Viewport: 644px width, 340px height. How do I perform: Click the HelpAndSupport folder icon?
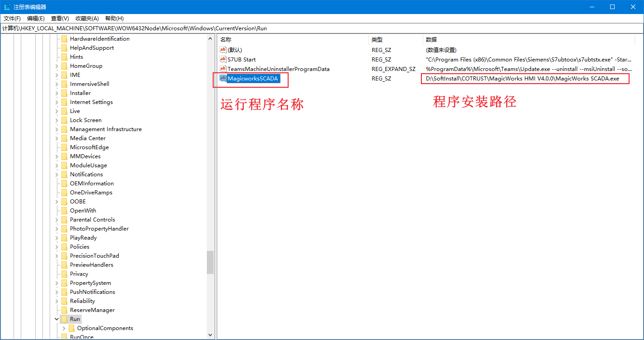pyautogui.click(x=64, y=48)
